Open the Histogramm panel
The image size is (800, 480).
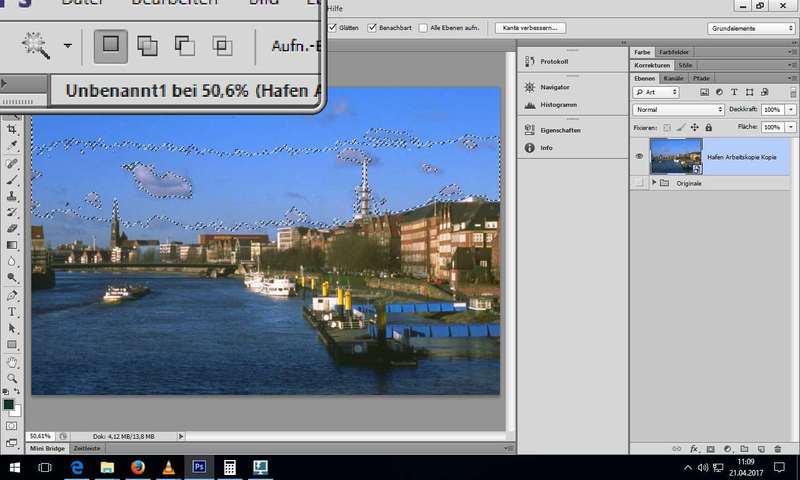point(558,104)
